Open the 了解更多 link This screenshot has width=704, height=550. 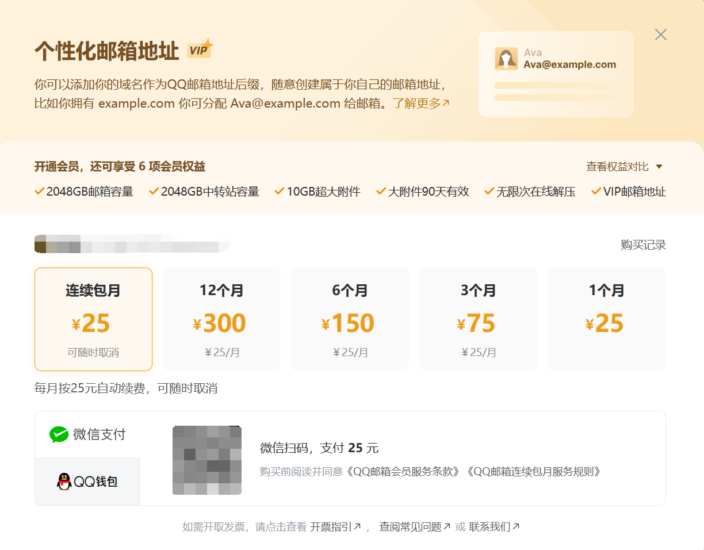coord(420,103)
